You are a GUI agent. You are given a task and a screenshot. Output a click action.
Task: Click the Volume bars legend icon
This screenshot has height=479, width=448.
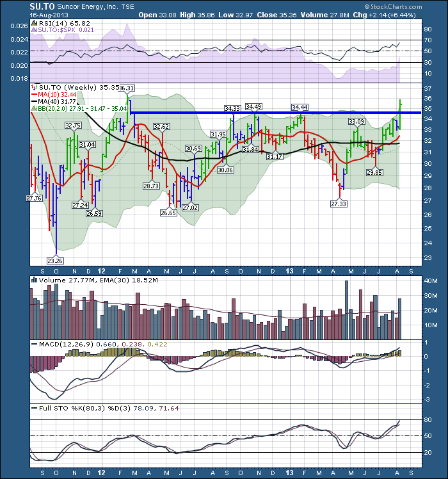click(35, 280)
